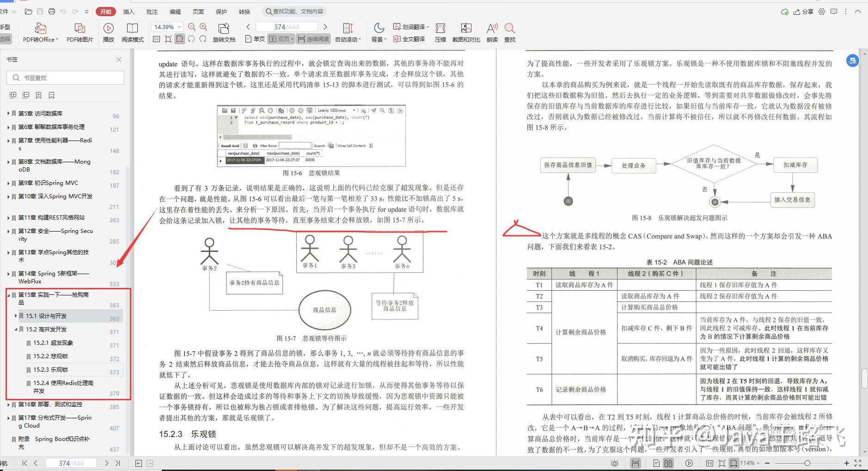Screen dimensions: 868x471
Task: Click the zoom in magnifier in ribbon
Action: click(x=203, y=27)
